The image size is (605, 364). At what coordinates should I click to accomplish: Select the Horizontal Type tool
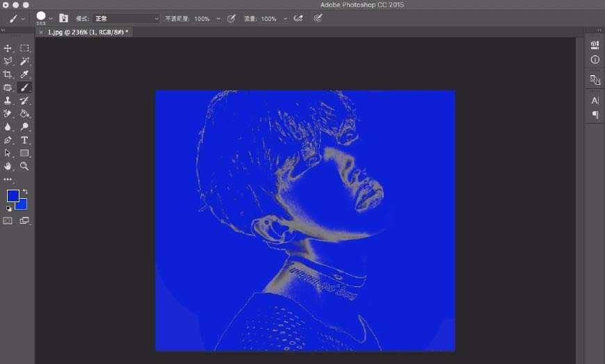point(24,140)
